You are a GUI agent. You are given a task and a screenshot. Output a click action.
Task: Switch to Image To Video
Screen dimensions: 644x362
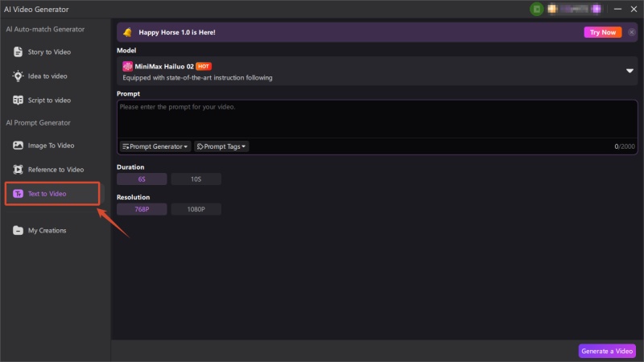[52, 146]
